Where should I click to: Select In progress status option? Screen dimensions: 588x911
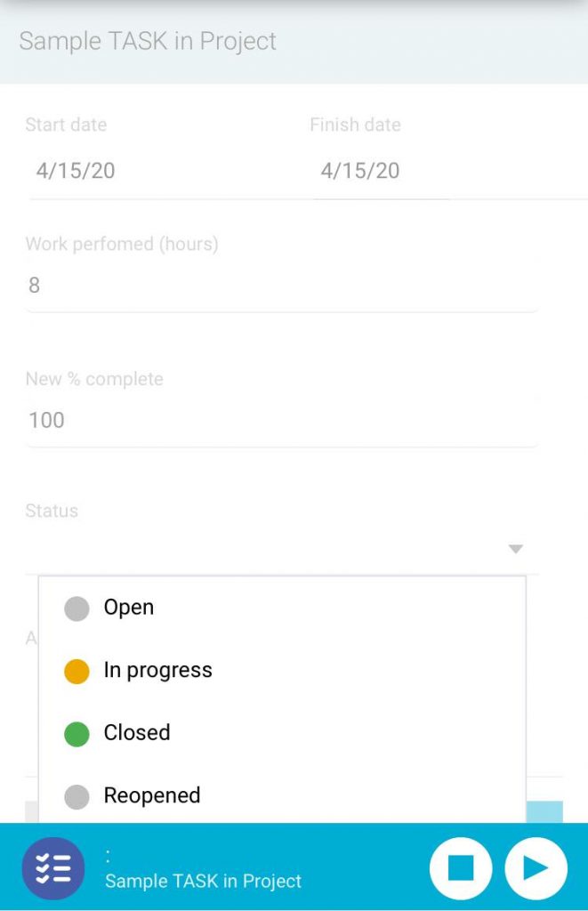coord(158,670)
